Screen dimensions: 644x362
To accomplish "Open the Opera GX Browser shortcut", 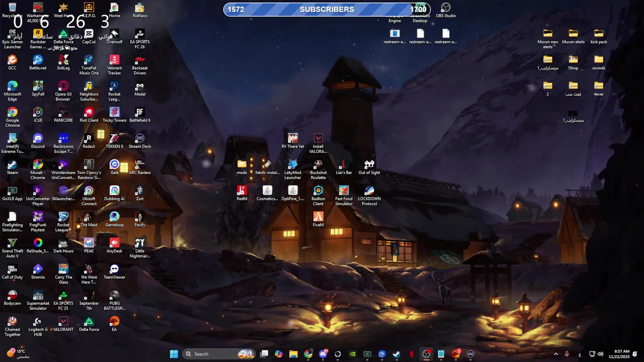I will [x=63, y=91].
